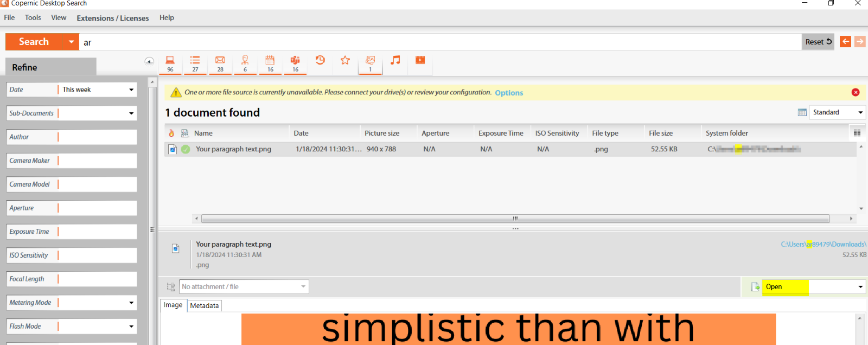
Task: Sort by the Name column header
Action: 203,133
